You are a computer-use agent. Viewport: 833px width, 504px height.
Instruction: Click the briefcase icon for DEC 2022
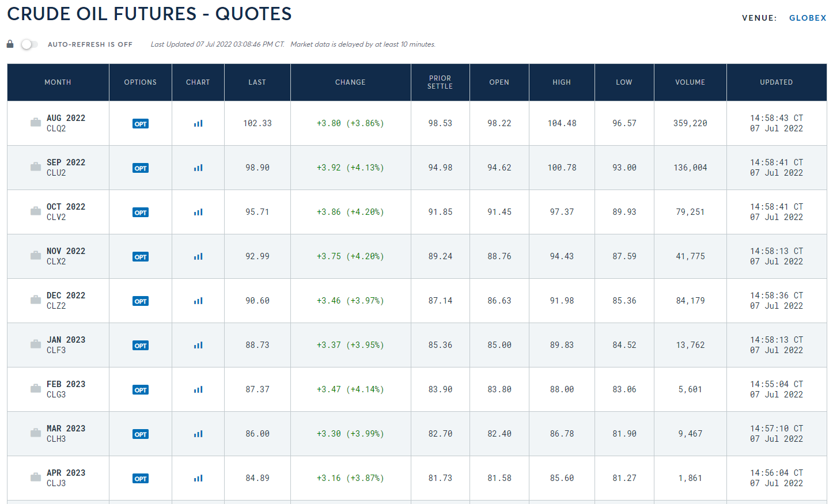36,300
